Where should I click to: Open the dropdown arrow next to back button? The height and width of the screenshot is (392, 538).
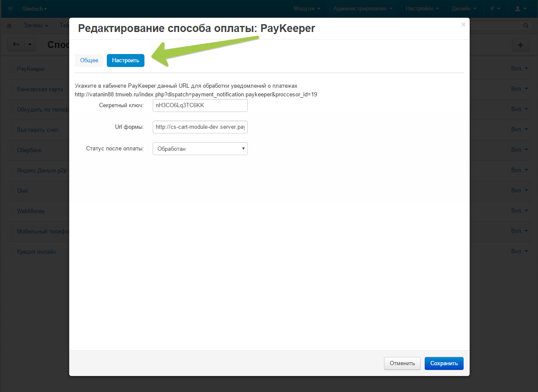(30, 45)
